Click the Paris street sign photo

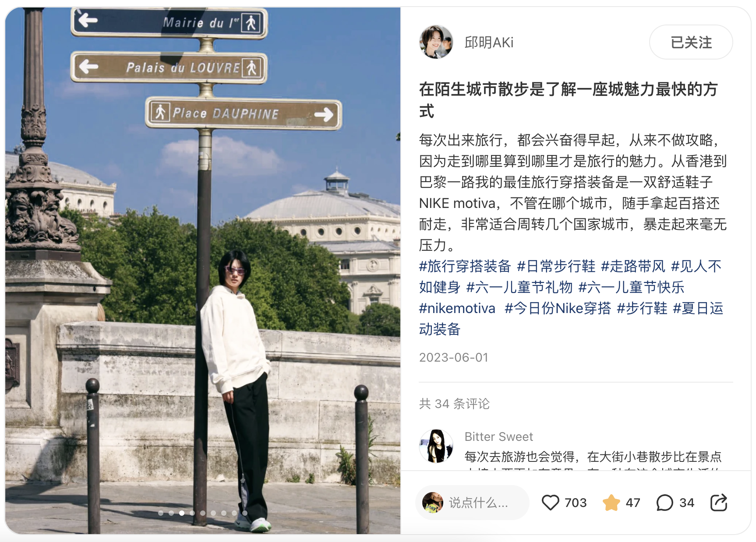pyautogui.click(x=203, y=271)
